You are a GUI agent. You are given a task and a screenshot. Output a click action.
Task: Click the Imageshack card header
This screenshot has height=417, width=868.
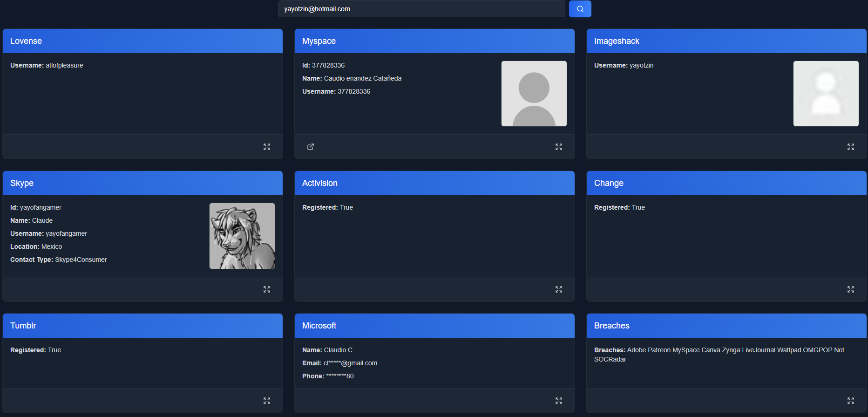click(x=726, y=41)
